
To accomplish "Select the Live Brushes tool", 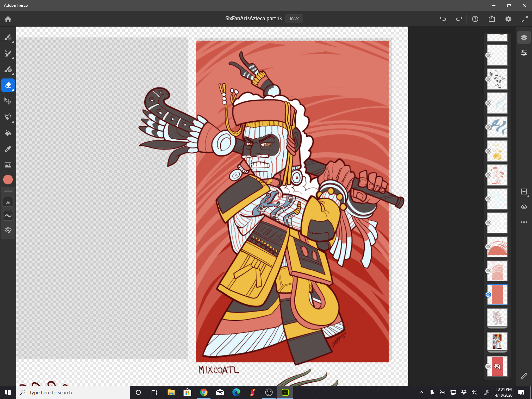I will point(8,53).
